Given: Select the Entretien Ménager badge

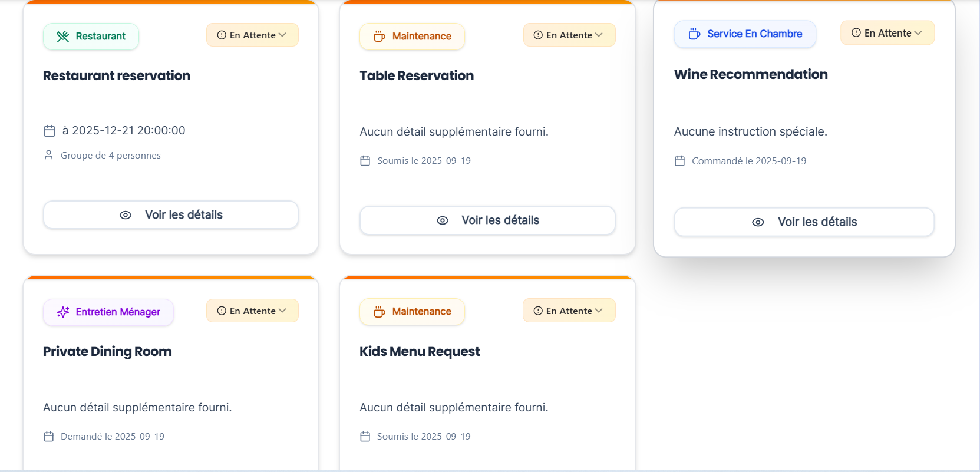Looking at the screenshot, I should (108, 312).
